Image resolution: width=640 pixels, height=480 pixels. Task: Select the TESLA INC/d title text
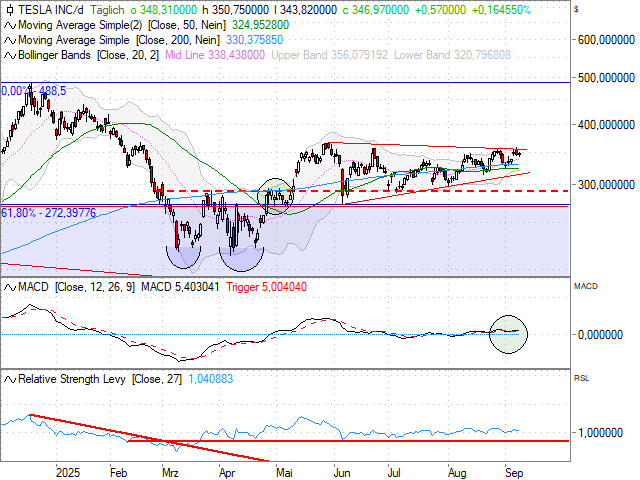(51, 10)
